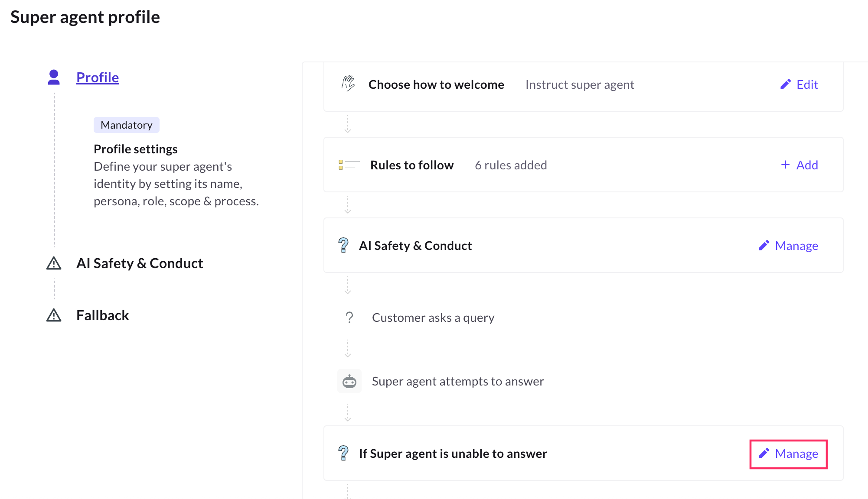Click the 6 rules added text
Image resolution: width=868 pixels, height=499 pixels.
coord(511,165)
